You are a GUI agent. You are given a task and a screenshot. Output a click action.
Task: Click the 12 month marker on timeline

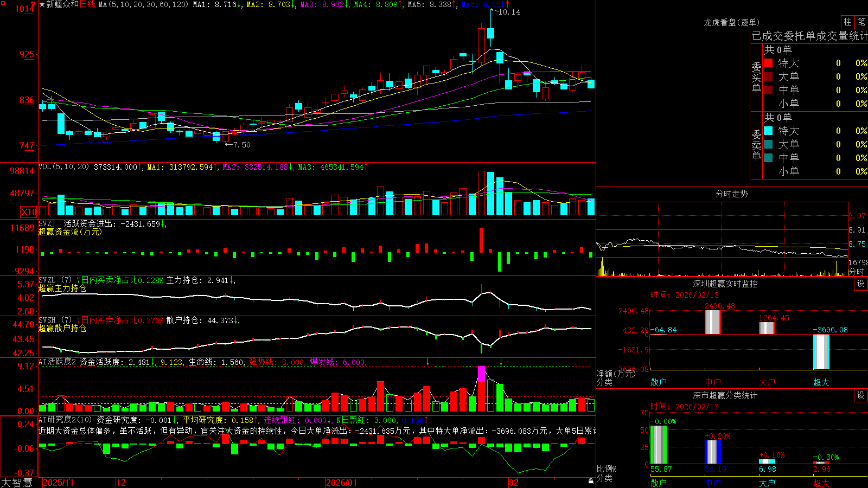(x=122, y=483)
